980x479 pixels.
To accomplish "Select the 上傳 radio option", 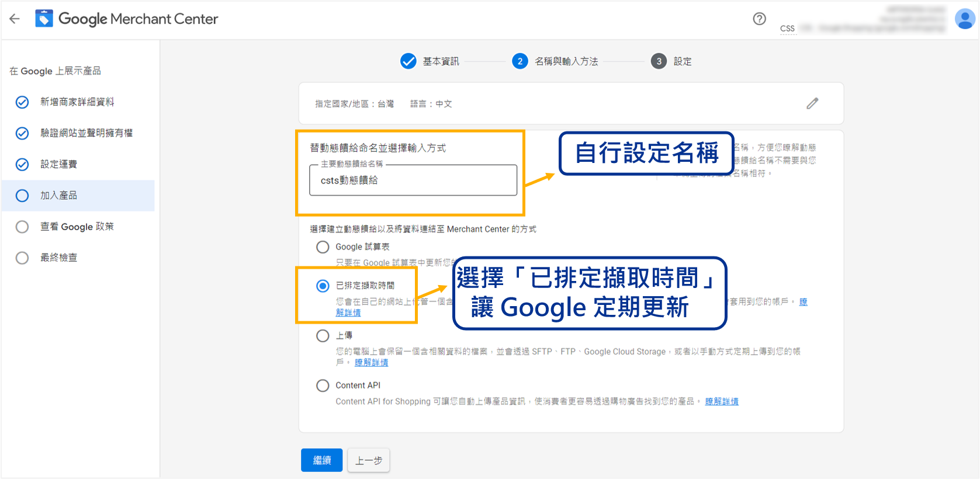I will (323, 335).
